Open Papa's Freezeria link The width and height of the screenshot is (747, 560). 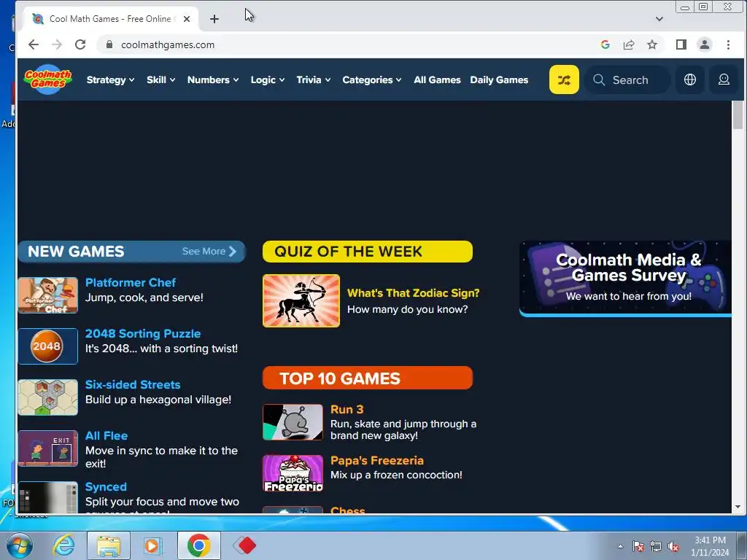377,461
